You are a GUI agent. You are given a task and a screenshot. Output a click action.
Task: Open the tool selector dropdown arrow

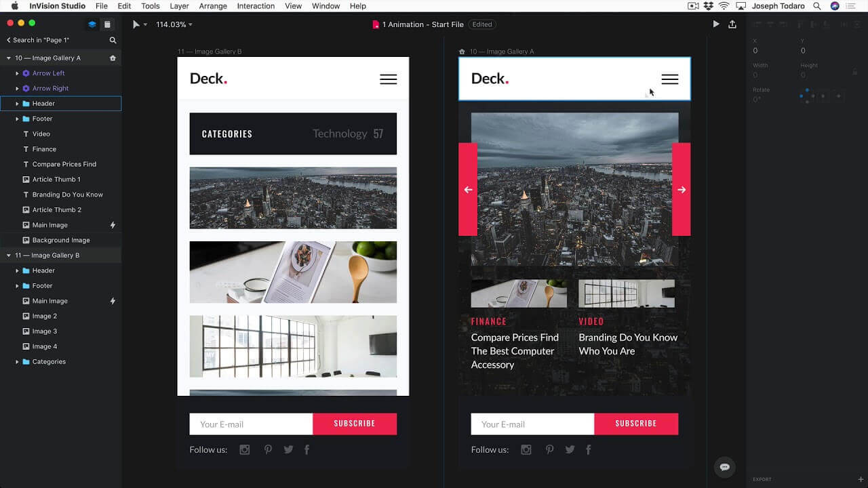(145, 25)
